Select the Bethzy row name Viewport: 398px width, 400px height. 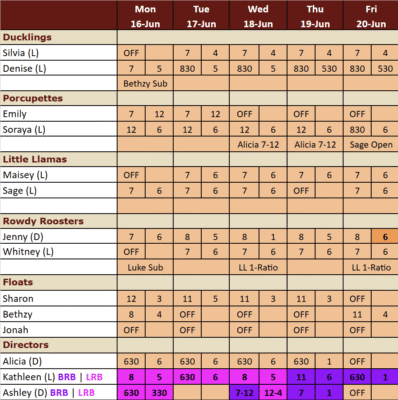[18, 314]
